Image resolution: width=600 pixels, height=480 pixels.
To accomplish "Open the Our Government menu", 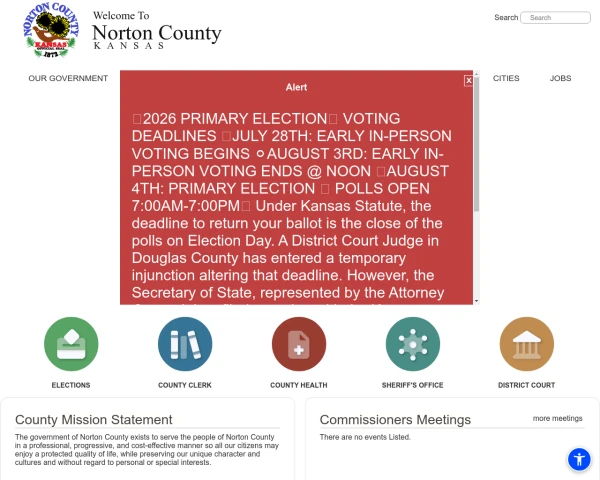I will (68, 78).
